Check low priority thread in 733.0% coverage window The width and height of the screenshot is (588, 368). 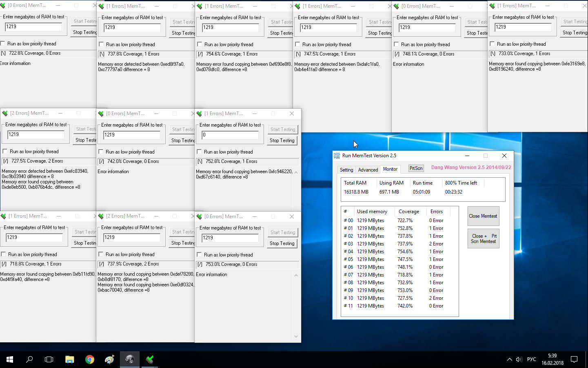[x=493, y=44]
